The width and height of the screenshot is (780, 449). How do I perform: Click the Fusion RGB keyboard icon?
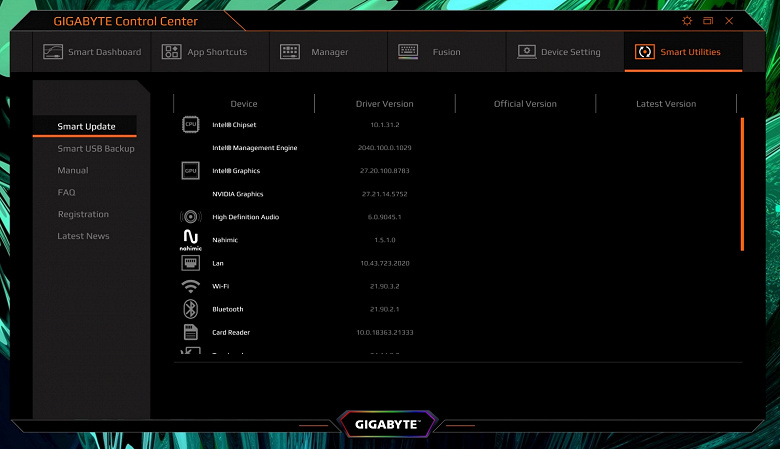click(x=408, y=52)
